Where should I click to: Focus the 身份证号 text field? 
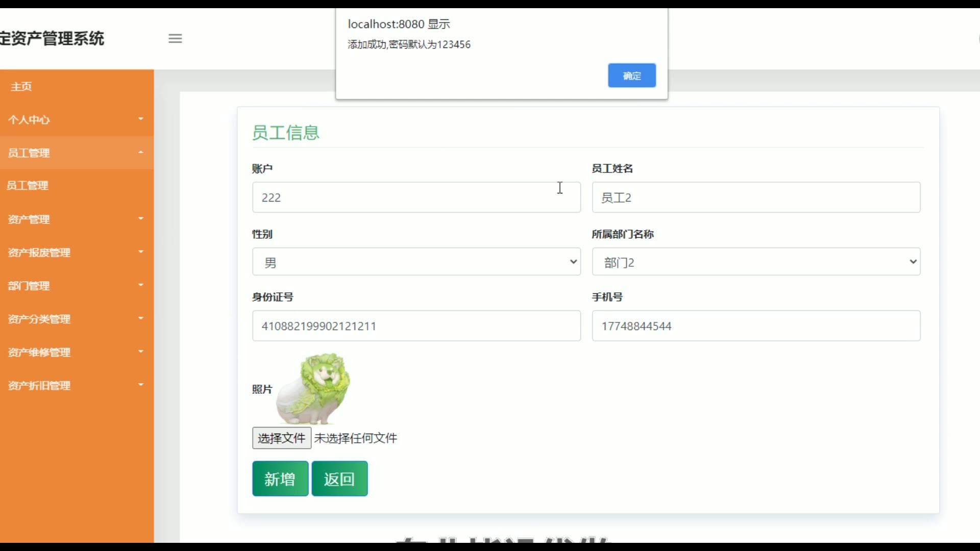(416, 326)
